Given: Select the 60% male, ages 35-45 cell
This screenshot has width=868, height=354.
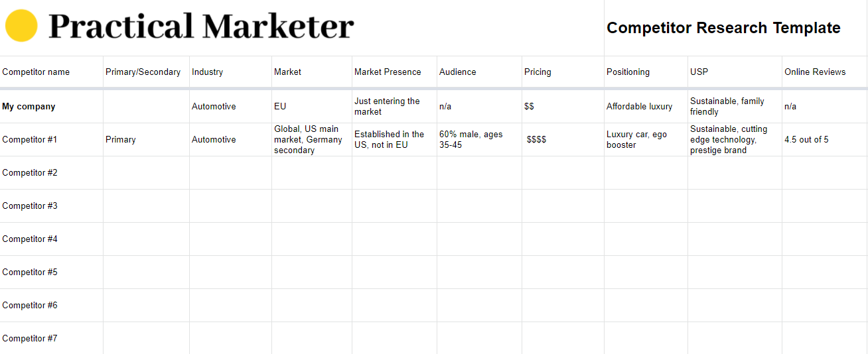Looking at the screenshot, I should coord(470,140).
